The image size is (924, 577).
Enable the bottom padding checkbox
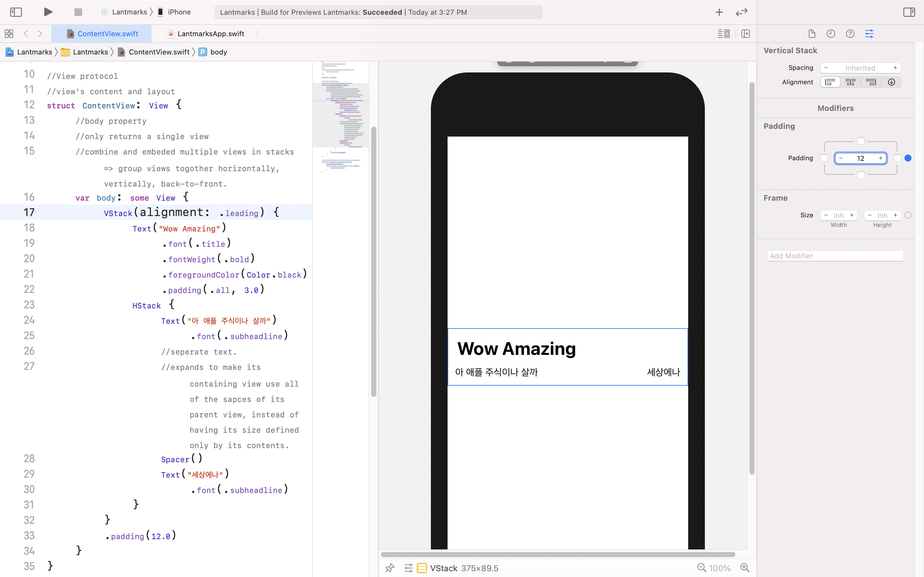click(860, 175)
